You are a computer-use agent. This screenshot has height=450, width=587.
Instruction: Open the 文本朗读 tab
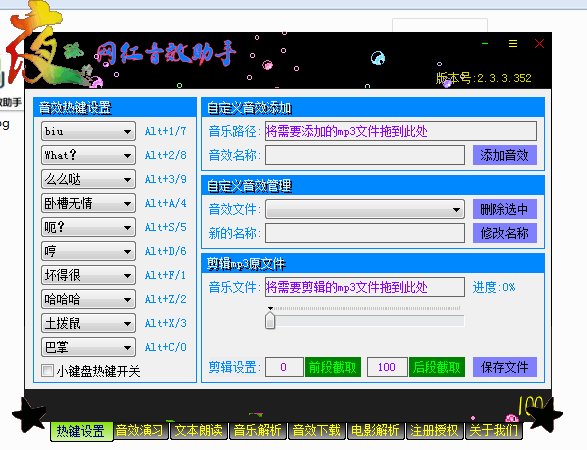pos(198,430)
